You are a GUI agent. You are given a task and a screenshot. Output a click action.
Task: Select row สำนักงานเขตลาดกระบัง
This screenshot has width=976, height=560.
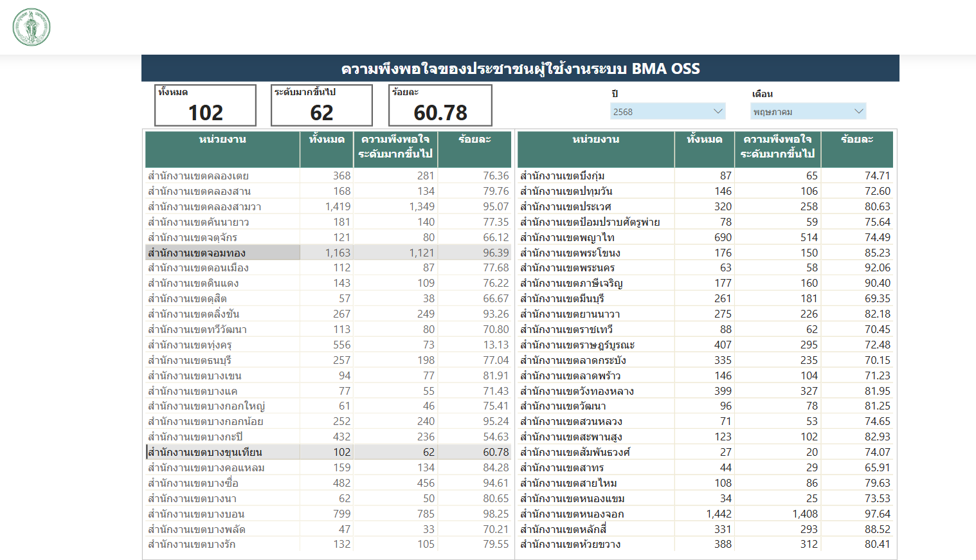coord(705,360)
